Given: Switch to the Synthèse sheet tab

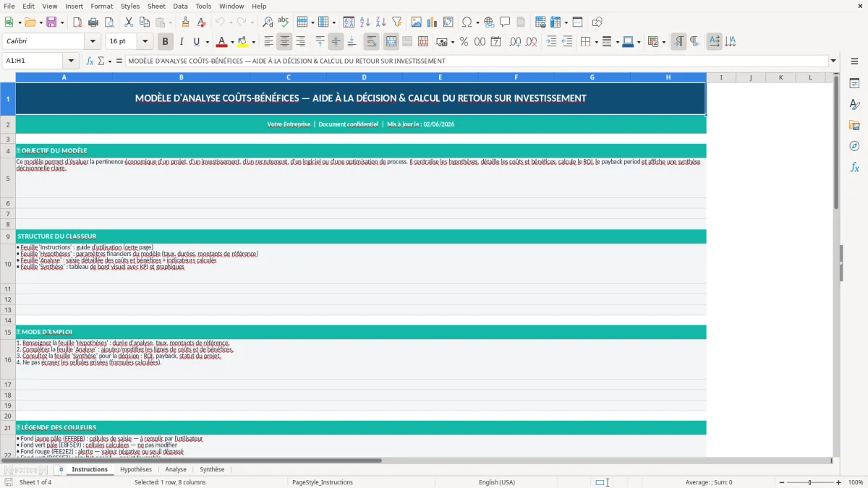Looking at the screenshot, I should click(x=212, y=469).
